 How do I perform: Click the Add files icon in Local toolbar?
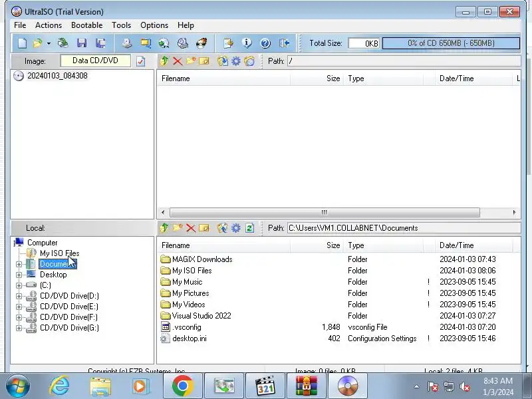coord(223,228)
